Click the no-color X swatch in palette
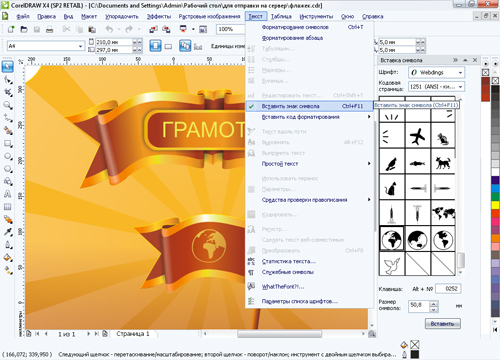Screen dimensions: 500x360 tap(495, 81)
